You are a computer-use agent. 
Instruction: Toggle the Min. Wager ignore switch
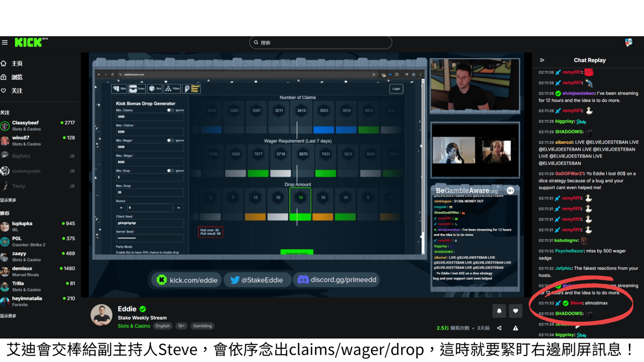[x=170, y=140]
